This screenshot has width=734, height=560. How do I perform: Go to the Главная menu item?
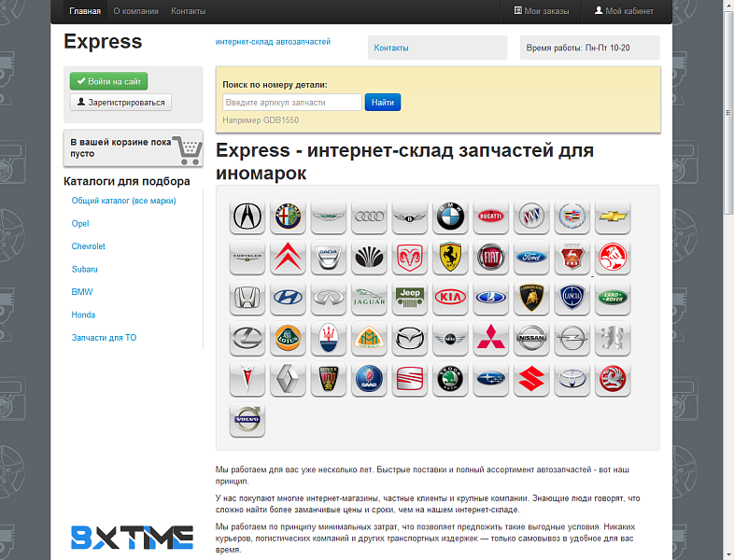85,11
